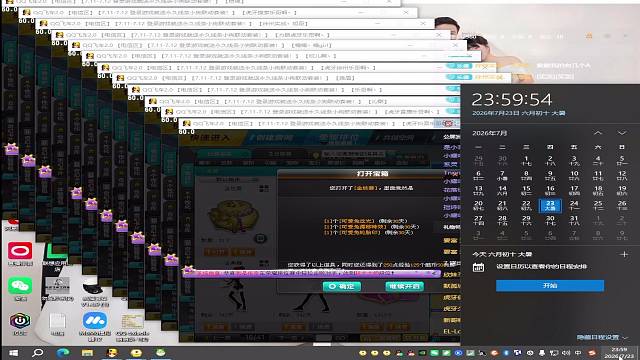Screen dimensions: 640x360
Task: Click the 2026年7月 month header
Action: tap(489, 133)
